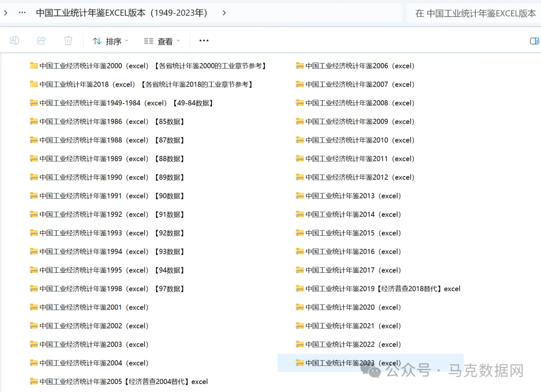Click folder name 中国工业统计年鉴2015（excel）

coord(353,233)
